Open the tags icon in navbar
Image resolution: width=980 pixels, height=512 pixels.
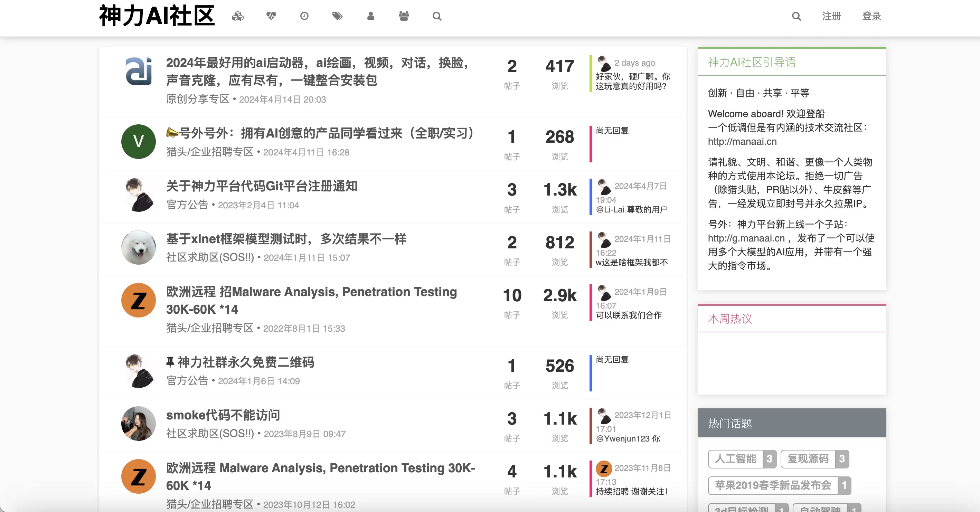tap(337, 16)
